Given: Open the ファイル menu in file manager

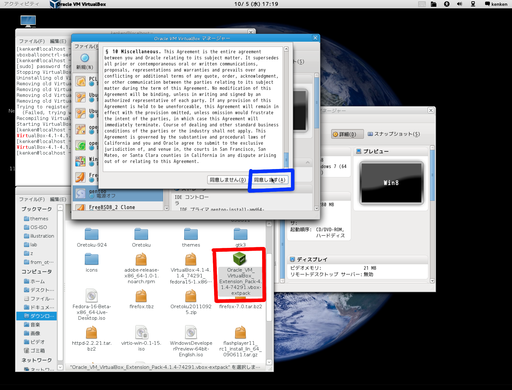Looking at the screenshot, I should [x=32, y=199].
